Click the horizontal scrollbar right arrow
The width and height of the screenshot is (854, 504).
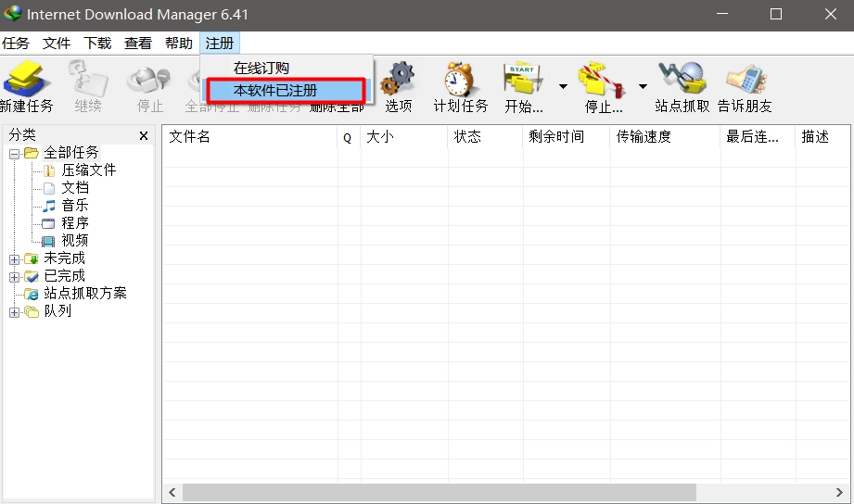point(839,493)
